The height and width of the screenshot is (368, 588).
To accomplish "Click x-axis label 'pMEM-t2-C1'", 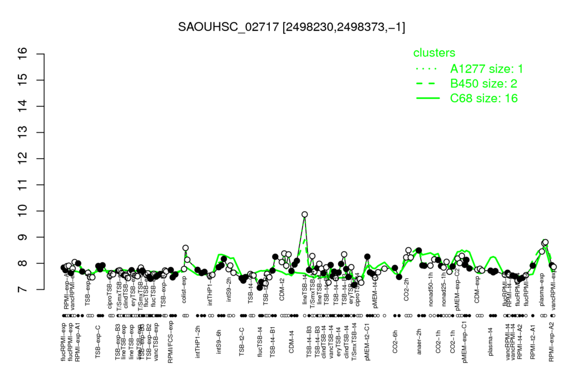I will tap(367, 342).
